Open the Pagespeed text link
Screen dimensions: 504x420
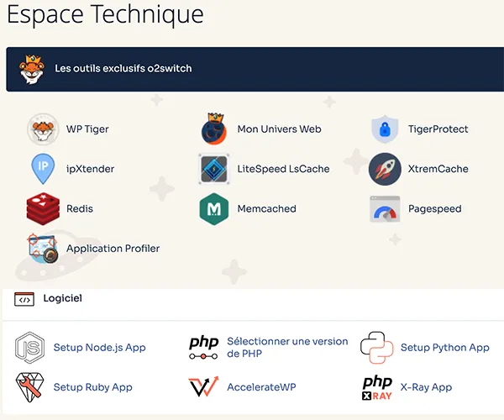coord(435,209)
